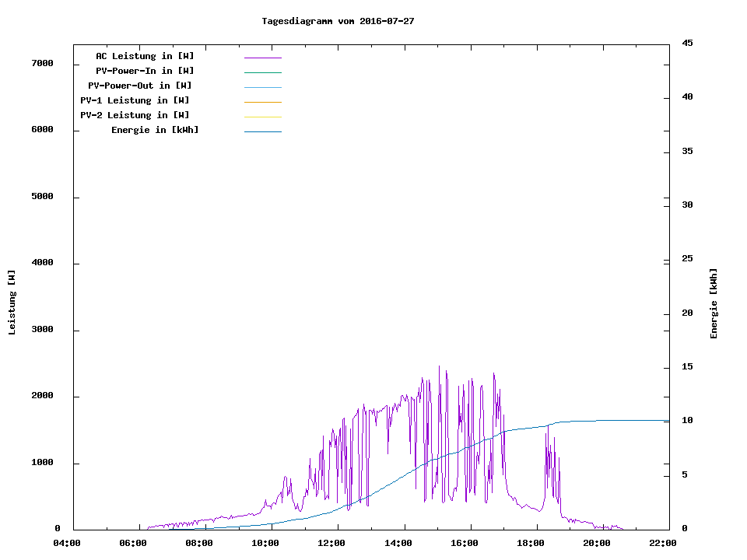Viewport: 747px width, 560px height.
Task: Click the yellow line sample beside PV-2 Leistung
Action: point(262,117)
